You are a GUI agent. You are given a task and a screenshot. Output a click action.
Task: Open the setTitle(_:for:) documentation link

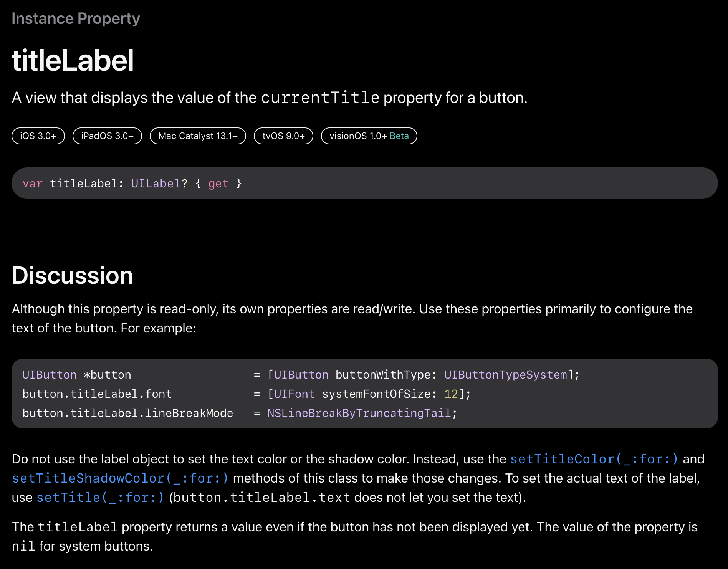(100, 498)
